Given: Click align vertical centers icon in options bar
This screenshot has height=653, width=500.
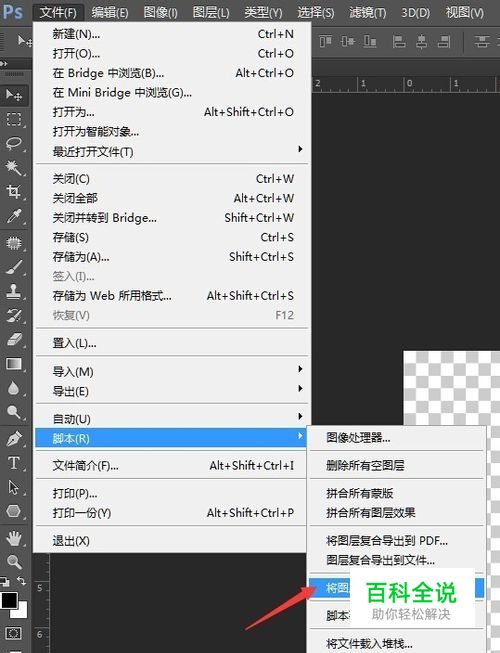Looking at the screenshot, I should [348, 41].
